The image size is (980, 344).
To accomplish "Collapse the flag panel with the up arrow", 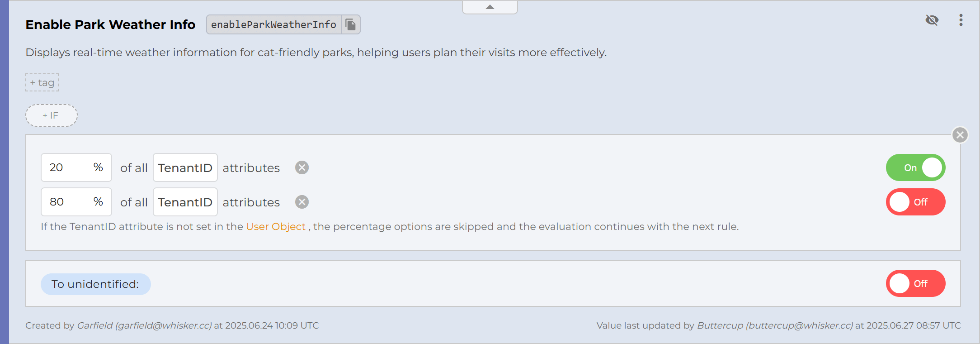I will tap(490, 6).
